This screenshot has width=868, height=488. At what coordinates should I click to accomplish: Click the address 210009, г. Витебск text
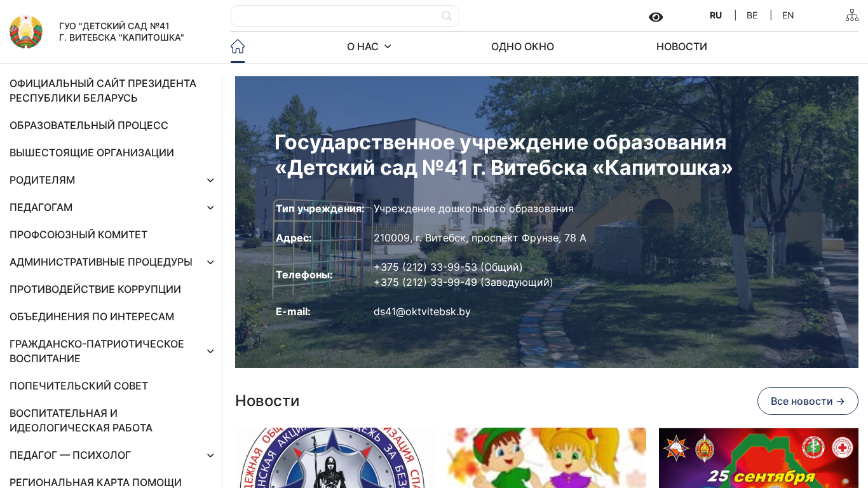click(480, 238)
